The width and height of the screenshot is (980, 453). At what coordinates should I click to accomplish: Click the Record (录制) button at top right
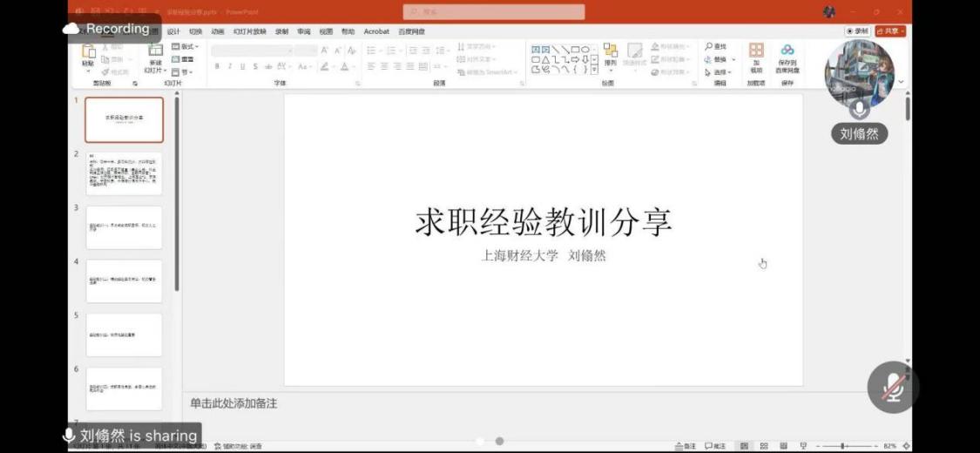(x=857, y=31)
